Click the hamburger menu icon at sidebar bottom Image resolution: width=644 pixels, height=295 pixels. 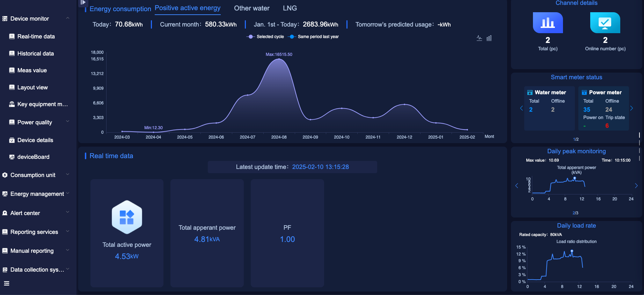tap(7, 283)
